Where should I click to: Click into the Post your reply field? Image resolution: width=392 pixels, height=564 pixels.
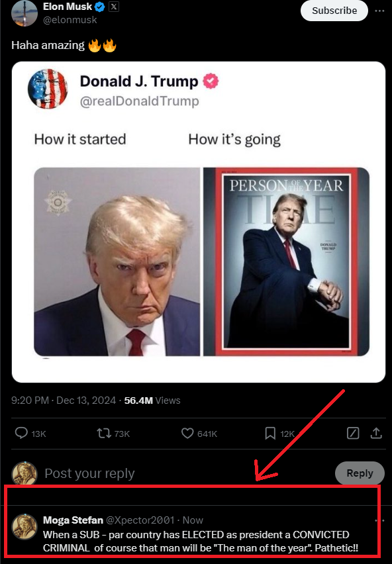coord(187,473)
